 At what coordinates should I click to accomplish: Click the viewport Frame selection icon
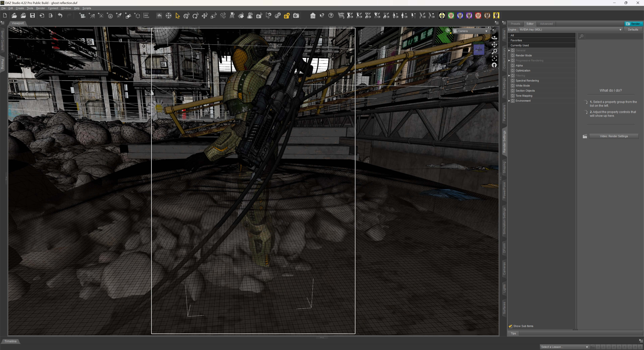tap(494, 58)
